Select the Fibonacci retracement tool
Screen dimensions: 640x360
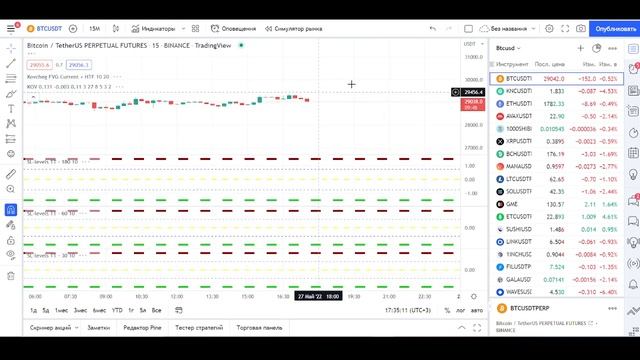(11, 78)
